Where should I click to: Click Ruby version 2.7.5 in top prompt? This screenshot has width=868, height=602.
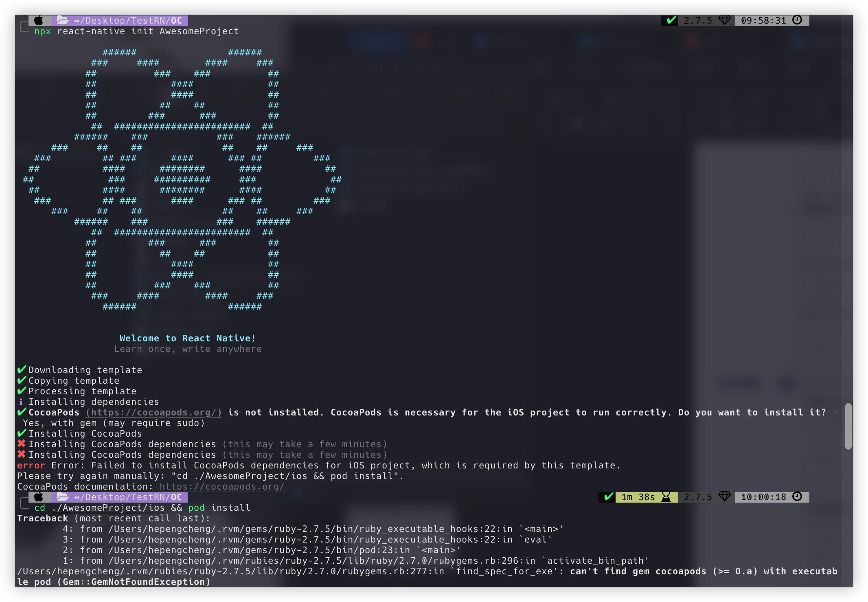(698, 21)
